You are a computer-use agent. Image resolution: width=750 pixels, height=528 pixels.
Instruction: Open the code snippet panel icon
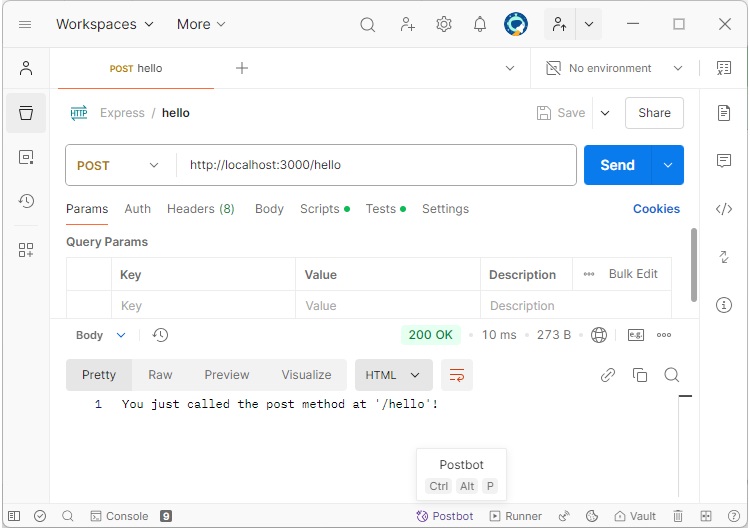point(724,209)
